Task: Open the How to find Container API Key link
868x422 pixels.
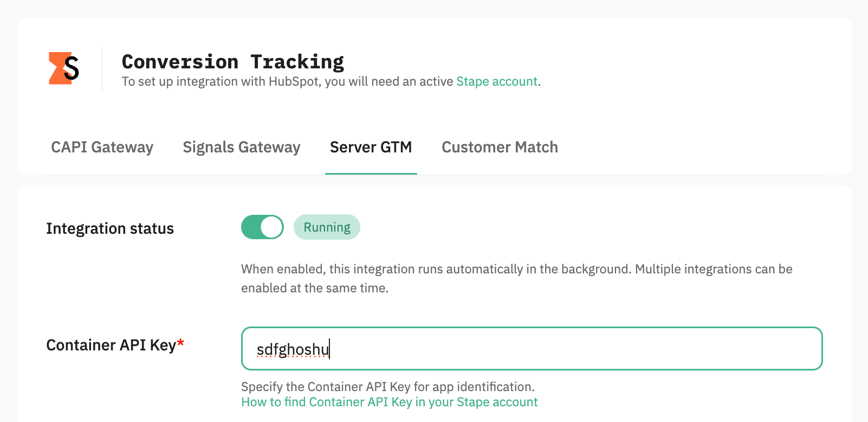Action: click(389, 402)
